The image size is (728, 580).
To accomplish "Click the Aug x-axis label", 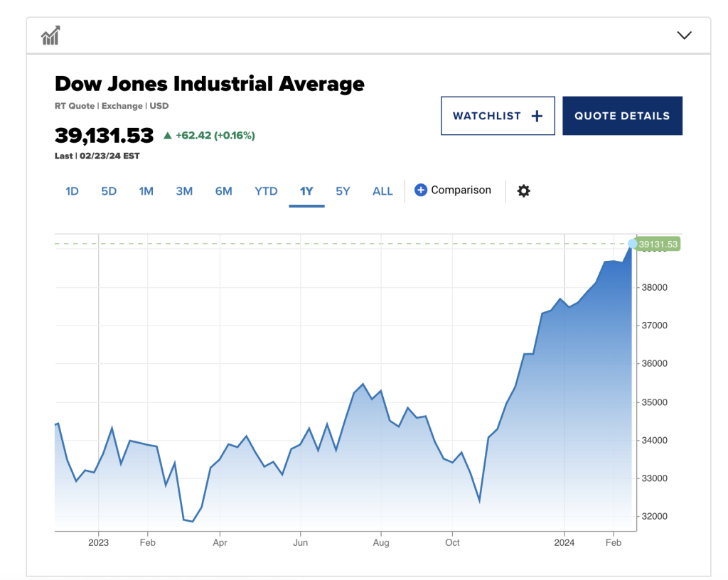I will tap(381, 542).
